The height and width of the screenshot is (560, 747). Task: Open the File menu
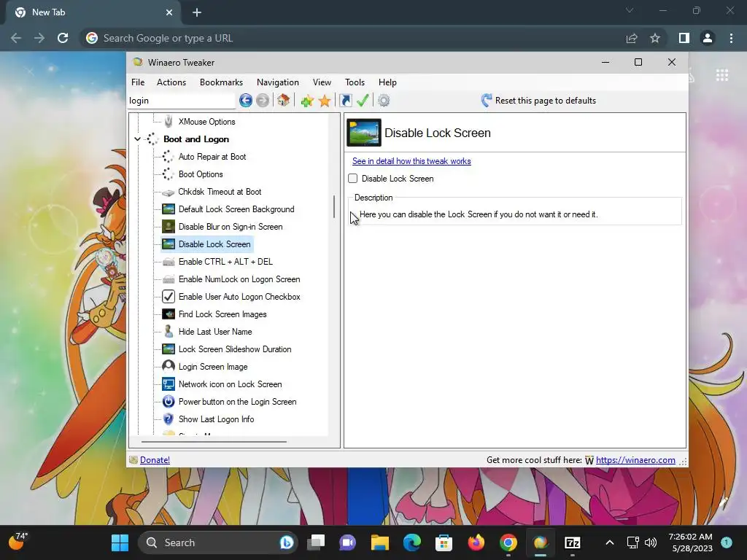[138, 82]
